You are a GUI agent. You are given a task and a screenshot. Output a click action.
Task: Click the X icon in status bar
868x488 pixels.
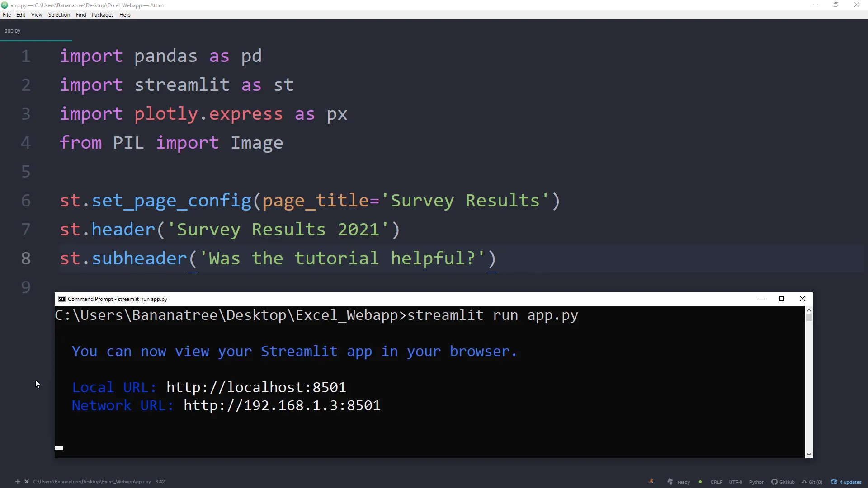(x=27, y=482)
